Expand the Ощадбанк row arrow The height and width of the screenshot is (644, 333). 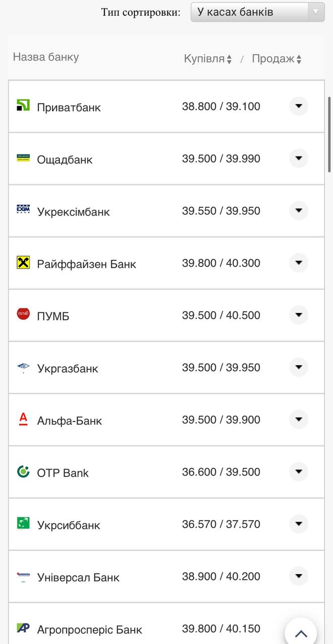click(298, 158)
